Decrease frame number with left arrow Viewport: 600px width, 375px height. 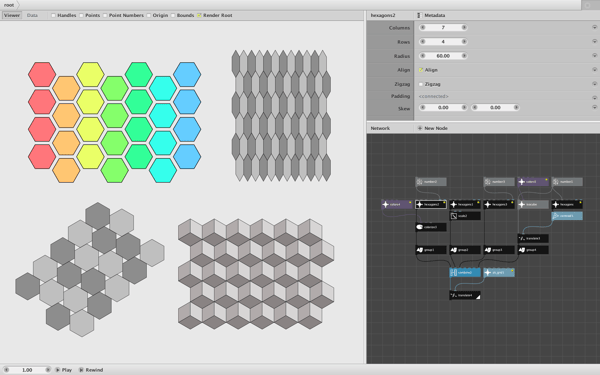(6, 370)
